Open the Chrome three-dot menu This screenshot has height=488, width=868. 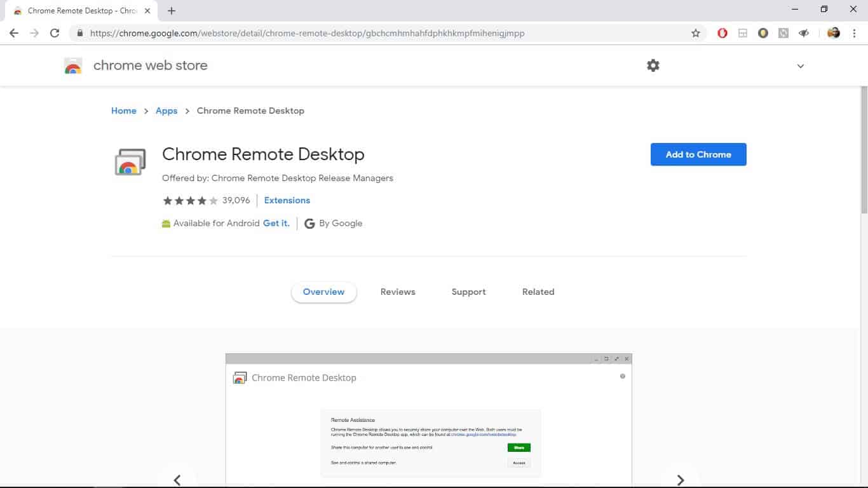(x=854, y=33)
